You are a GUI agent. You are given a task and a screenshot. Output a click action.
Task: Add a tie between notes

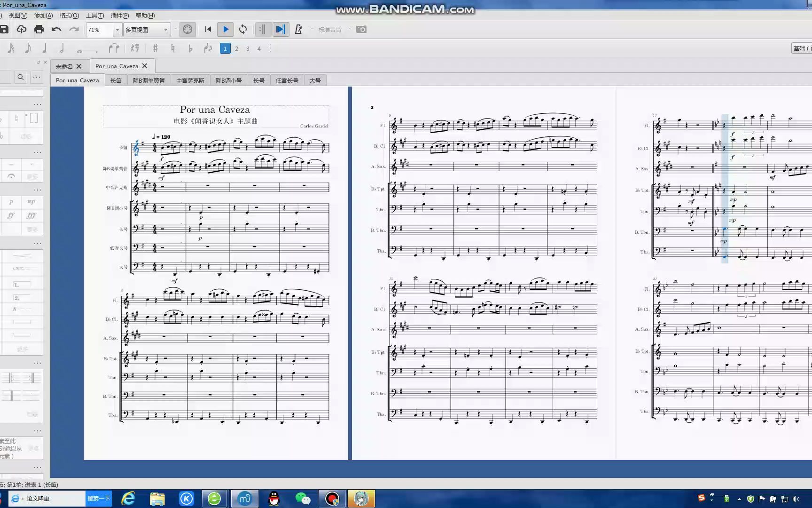(x=114, y=48)
